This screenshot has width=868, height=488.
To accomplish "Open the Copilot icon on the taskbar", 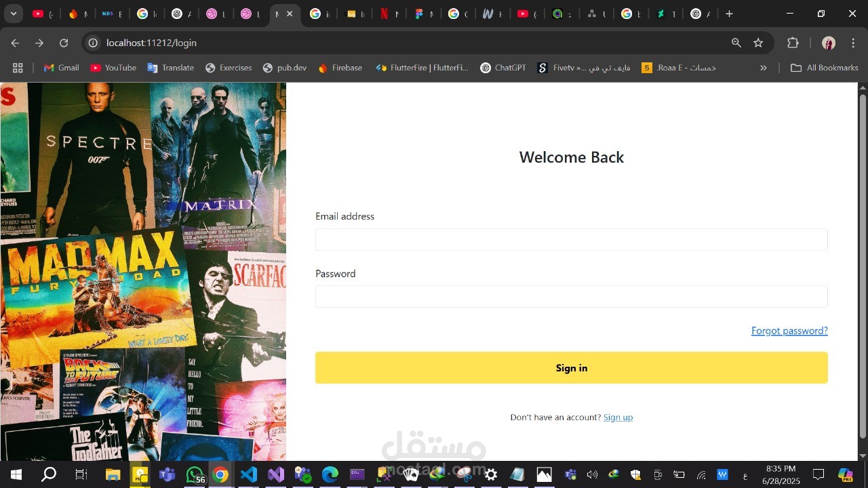I will click(x=846, y=474).
